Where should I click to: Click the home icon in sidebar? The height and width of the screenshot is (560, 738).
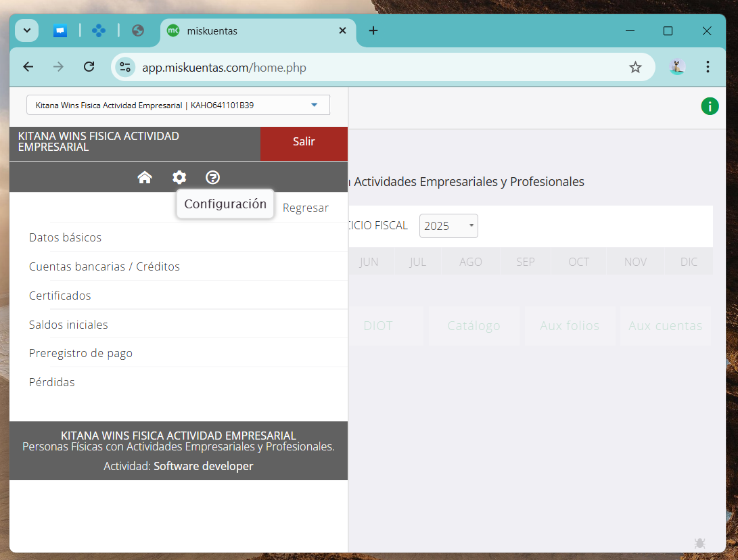click(x=145, y=177)
